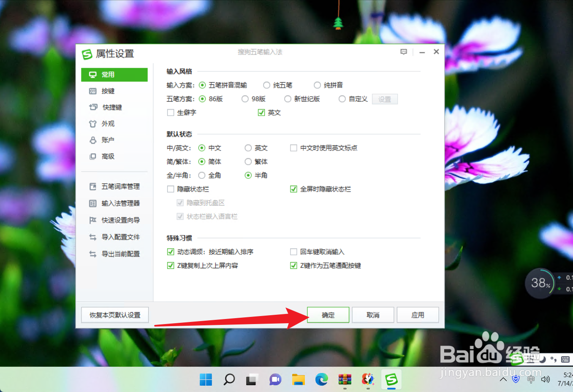Click the 中 input indicator in the tray
The width and height of the screenshot is (573, 392).
coord(531,379)
